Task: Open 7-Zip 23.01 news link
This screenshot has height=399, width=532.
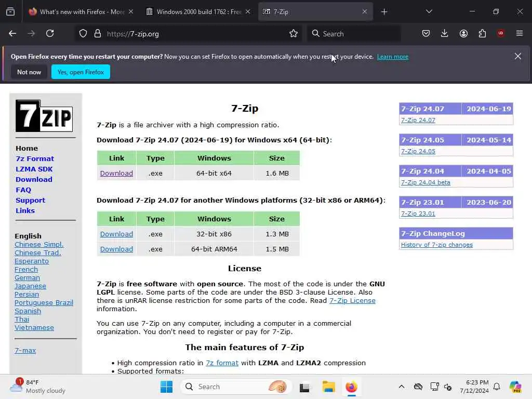Action: click(418, 214)
